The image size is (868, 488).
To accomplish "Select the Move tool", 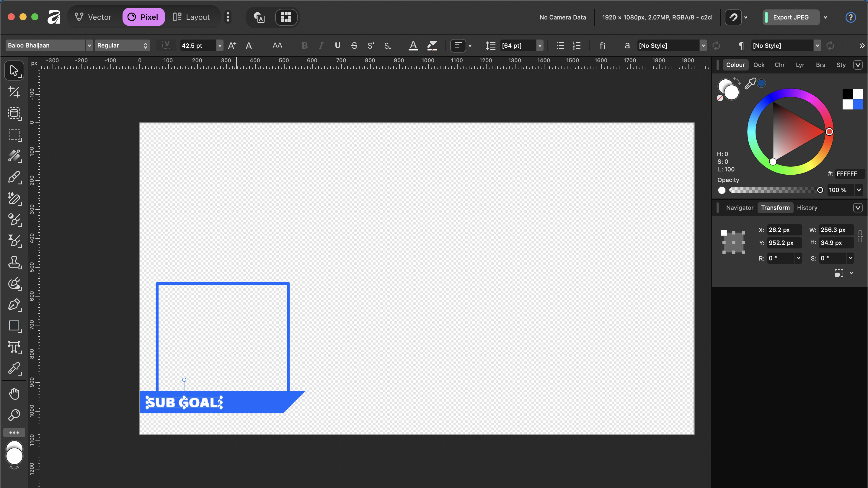I will point(14,71).
